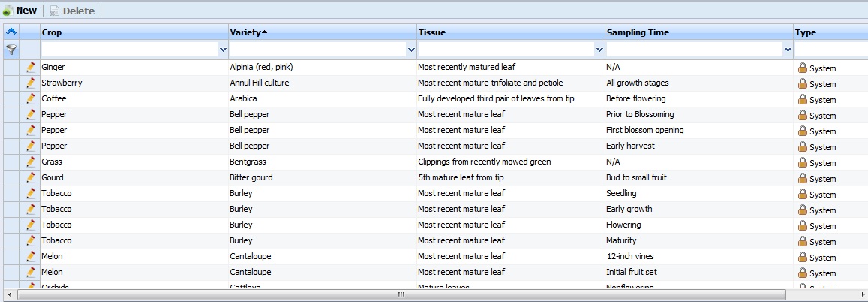Click lock icon in Ginger row
This screenshot has height=302, width=868.
tap(802, 68)
